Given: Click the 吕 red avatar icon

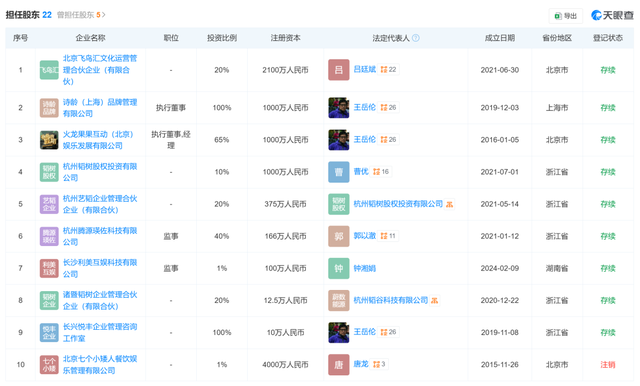Looking at the screenshot, I should click(x=339, y=70).
